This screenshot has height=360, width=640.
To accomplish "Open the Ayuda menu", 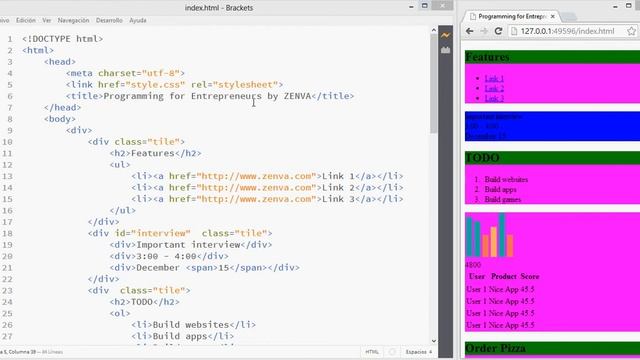I will 138,20.
